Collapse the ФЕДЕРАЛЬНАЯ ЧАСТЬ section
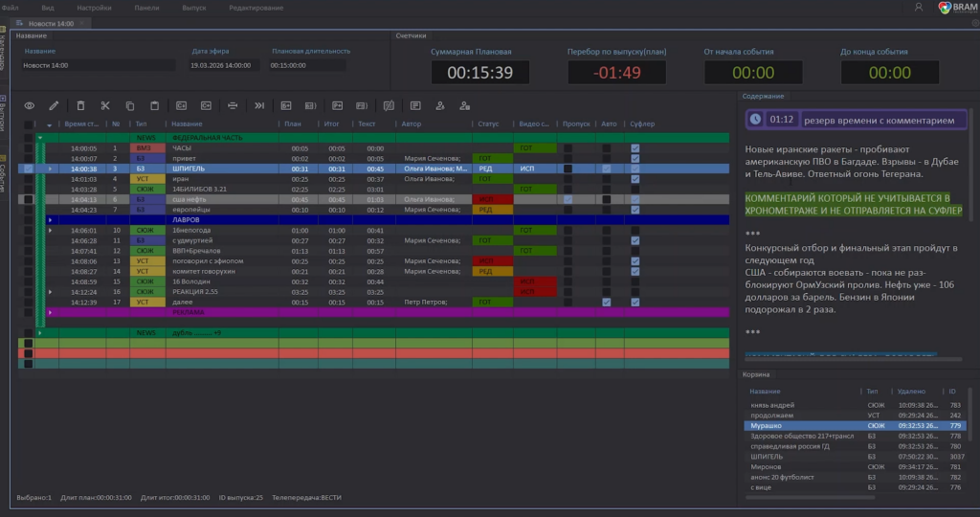Viewport: 980px width, 517px height. tap(40, 138)
